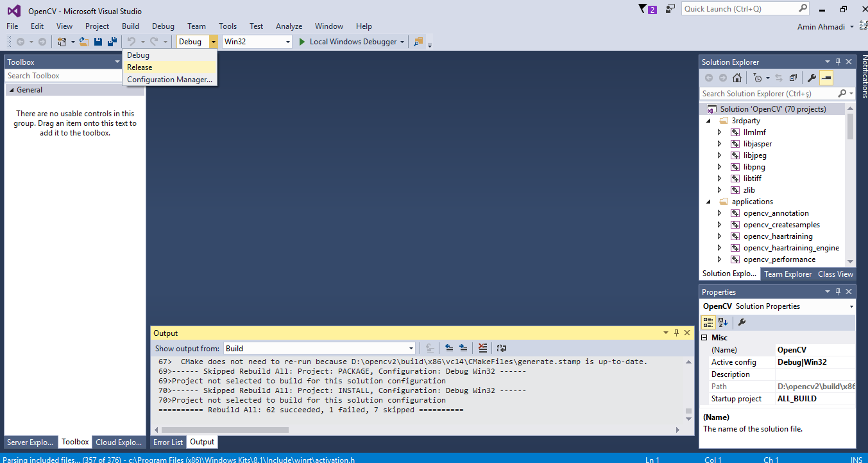
Task: Click the Open File folder icon
Action: click(83, 42)
